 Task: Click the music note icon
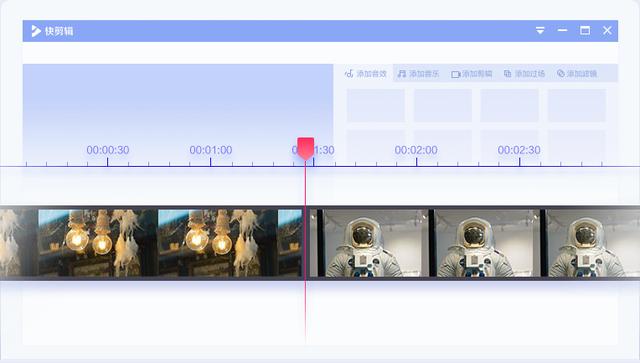tap(402, 73)
